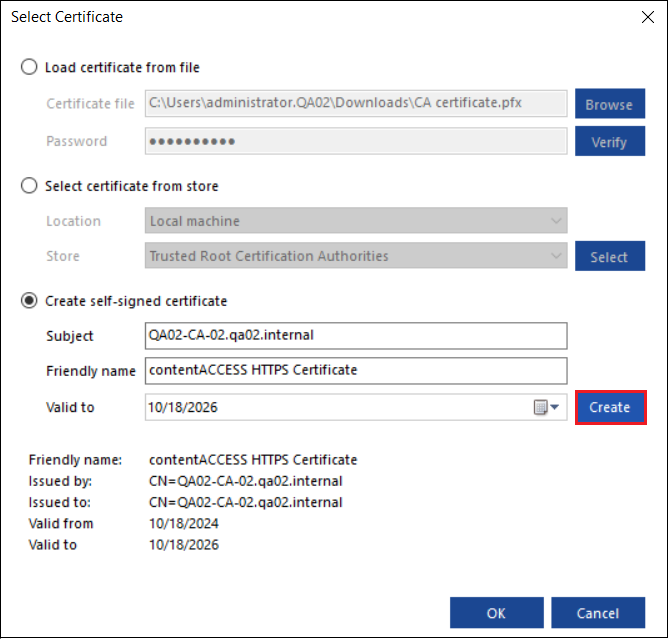Viewport: 669px width, 639px height.
Task: Choose Select certificate from store option
Action: coord(30,186)
